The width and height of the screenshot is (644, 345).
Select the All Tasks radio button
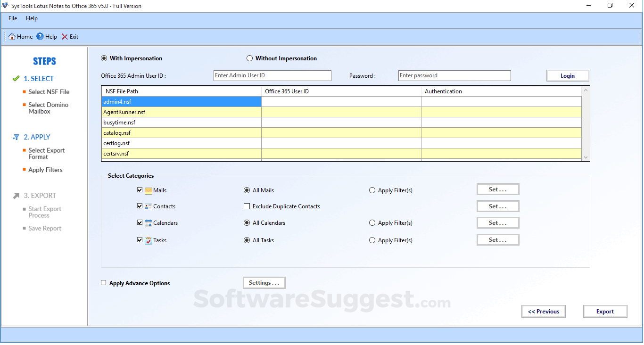pos(247,240)
